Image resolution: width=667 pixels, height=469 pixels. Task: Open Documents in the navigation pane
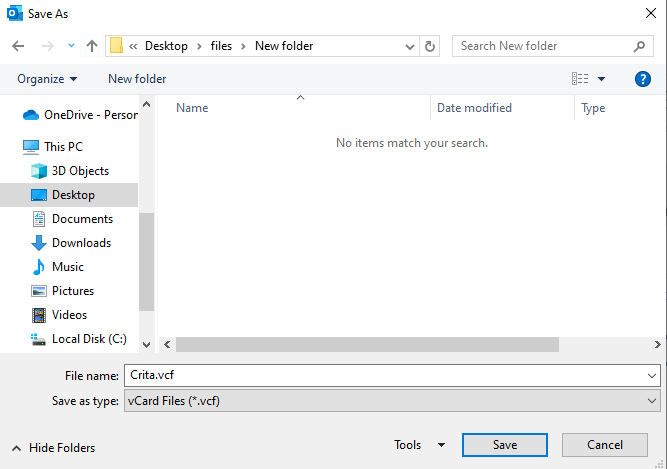[x=72, y=219]
